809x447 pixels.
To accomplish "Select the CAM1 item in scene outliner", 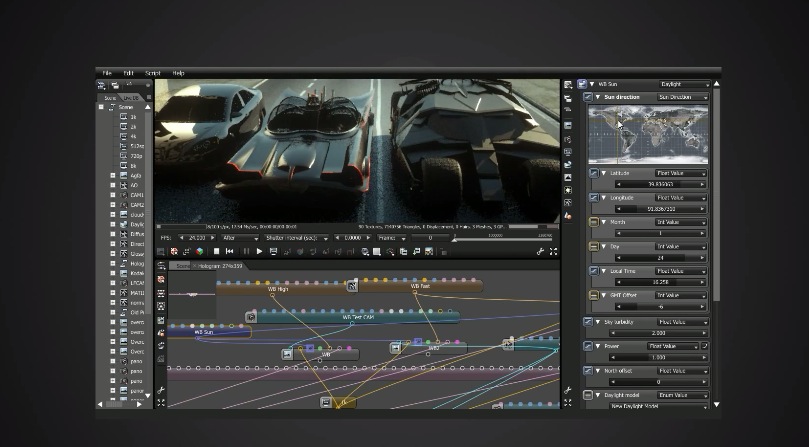I will [137, 195].
